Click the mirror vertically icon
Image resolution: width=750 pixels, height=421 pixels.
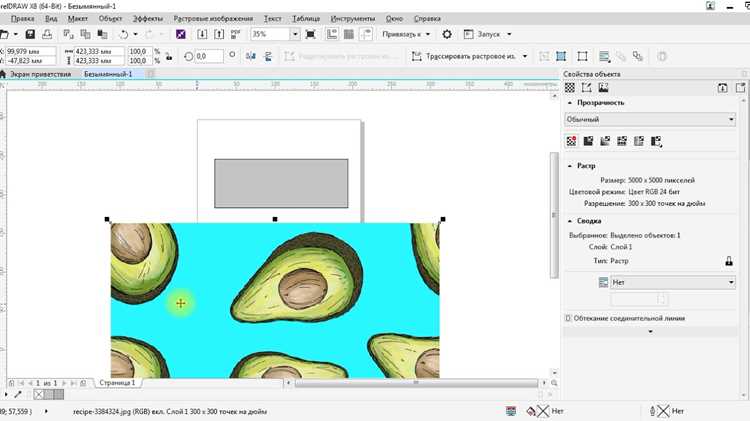coord(268,56)
